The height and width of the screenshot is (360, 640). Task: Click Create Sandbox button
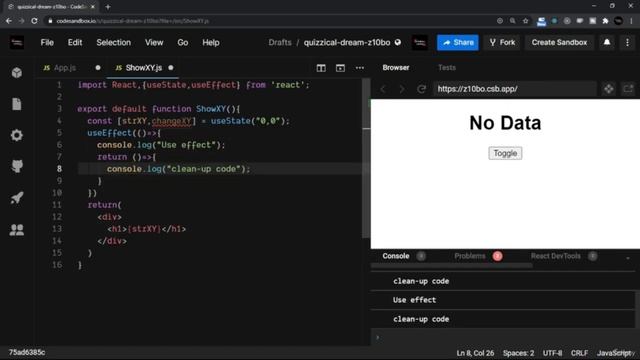559,42
